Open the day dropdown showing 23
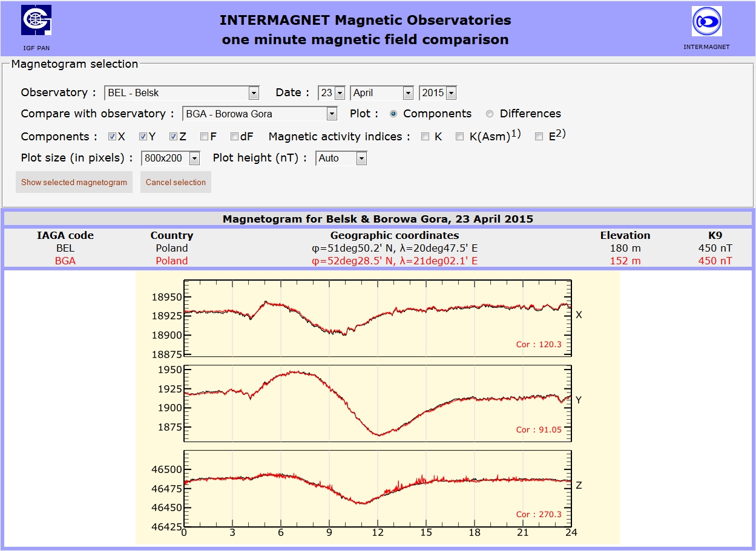The image size is (756, 551). click(332, 93)
